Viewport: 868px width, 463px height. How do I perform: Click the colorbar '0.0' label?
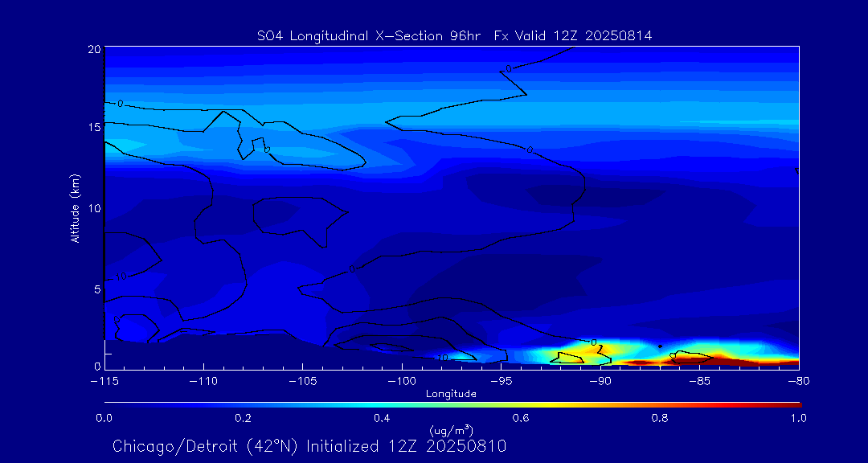[104, 419]
